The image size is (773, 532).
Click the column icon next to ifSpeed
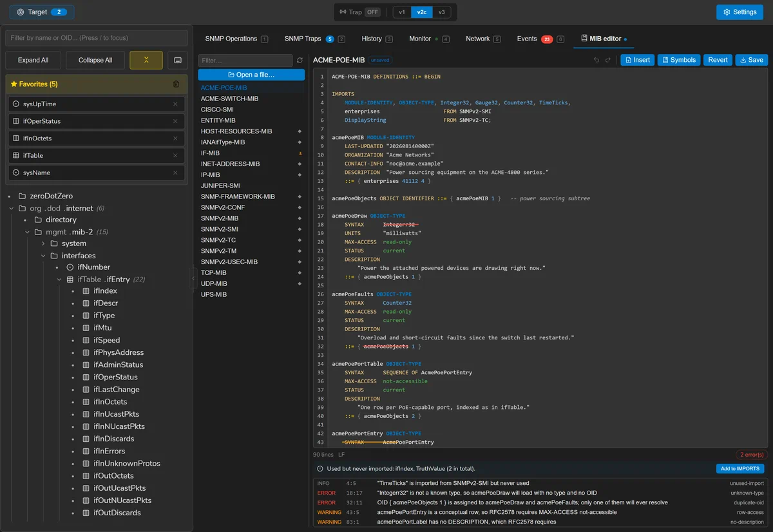point(86,340)
